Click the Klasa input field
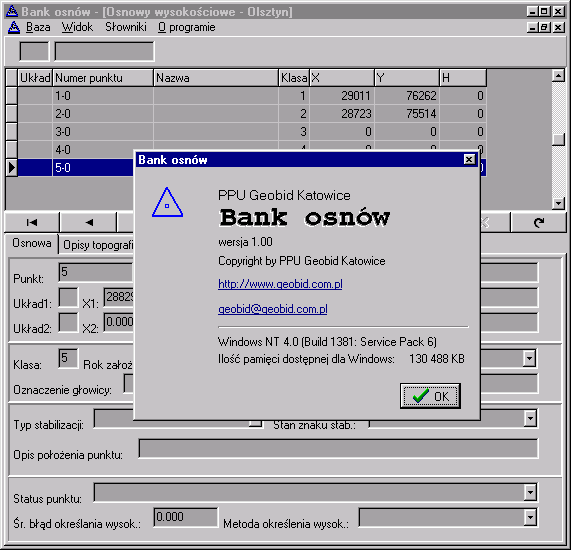 [68, 358]
